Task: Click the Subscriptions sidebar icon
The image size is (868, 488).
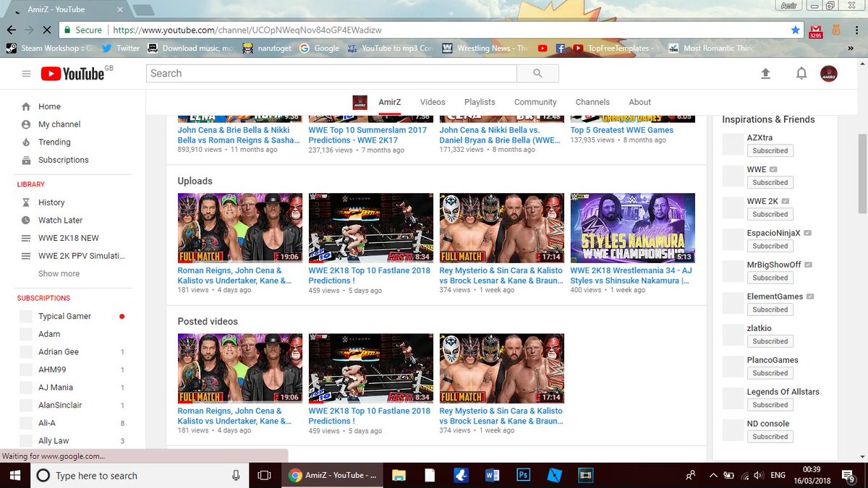Action: click(26, 160)
